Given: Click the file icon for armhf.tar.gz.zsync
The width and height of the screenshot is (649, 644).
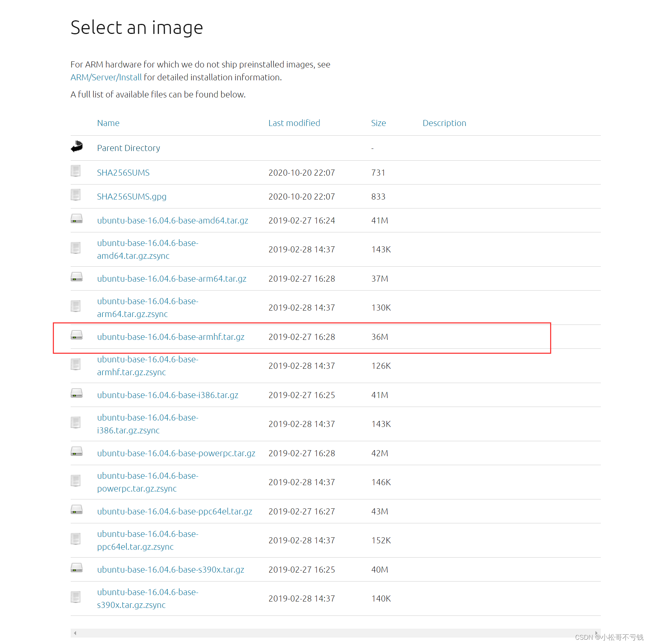Looking at the screenshot, I should click(x=76, y=364).
